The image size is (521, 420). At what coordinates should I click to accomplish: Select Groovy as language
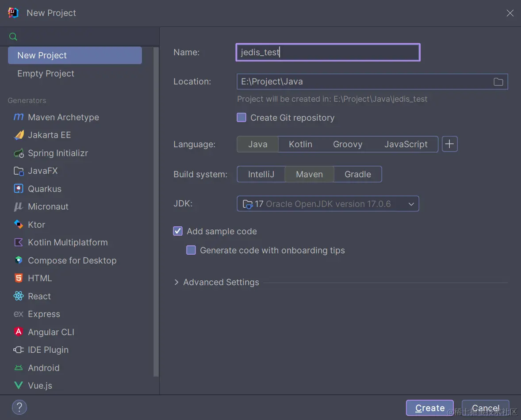348,144
